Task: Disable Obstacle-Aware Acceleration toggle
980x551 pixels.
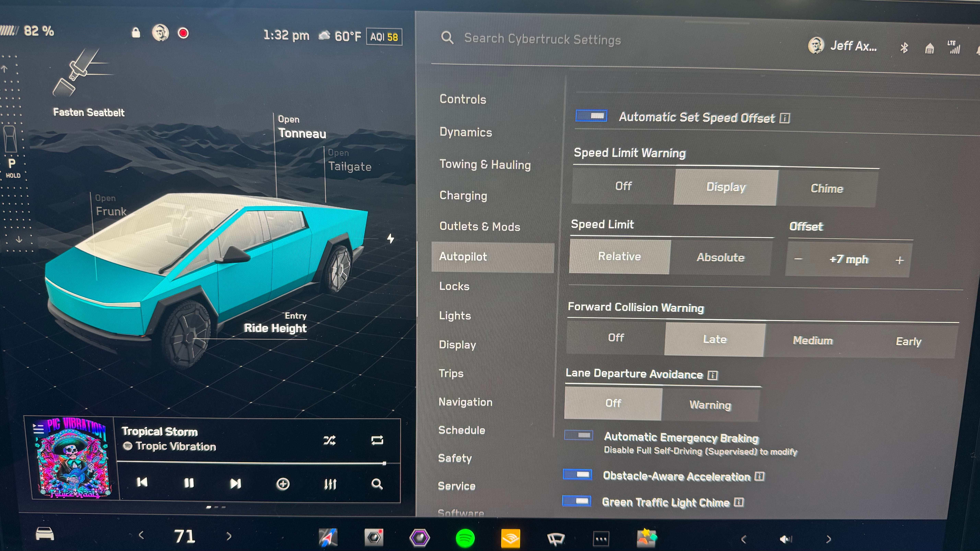Action: [x=577, y=475]
